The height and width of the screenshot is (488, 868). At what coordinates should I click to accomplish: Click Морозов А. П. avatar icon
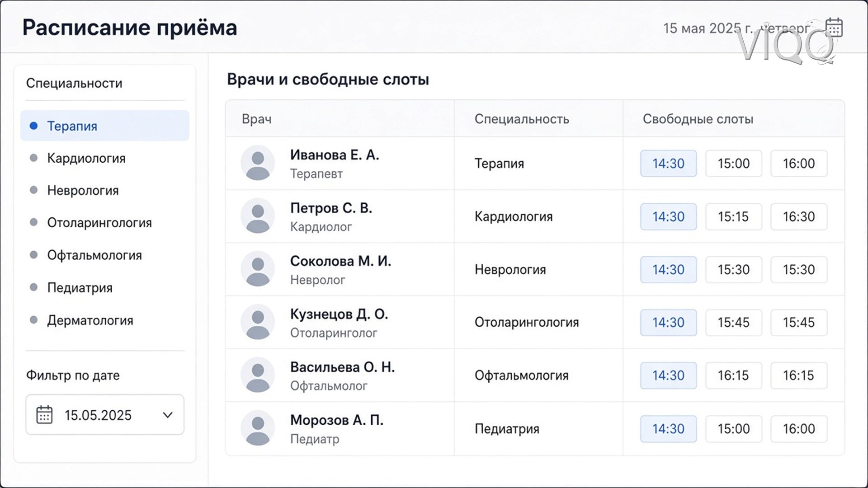click(258, 428)
